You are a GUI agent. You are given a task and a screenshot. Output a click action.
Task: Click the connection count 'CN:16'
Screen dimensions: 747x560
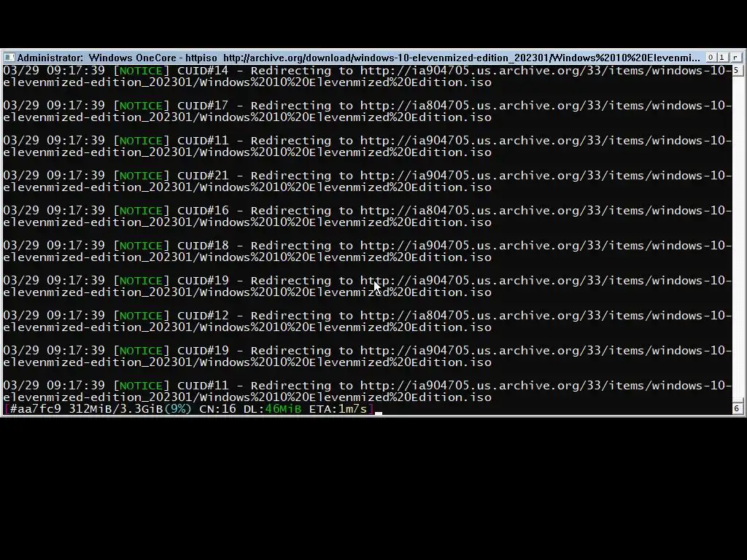[x=217, y=408]
